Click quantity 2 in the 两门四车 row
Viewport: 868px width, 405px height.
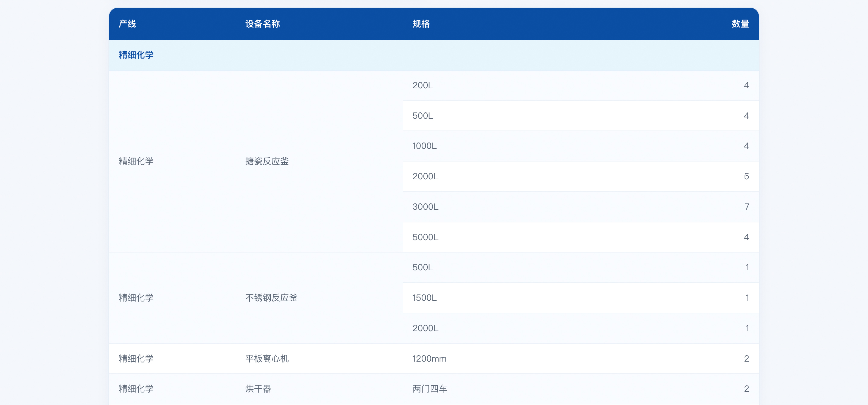coord(746,389)
